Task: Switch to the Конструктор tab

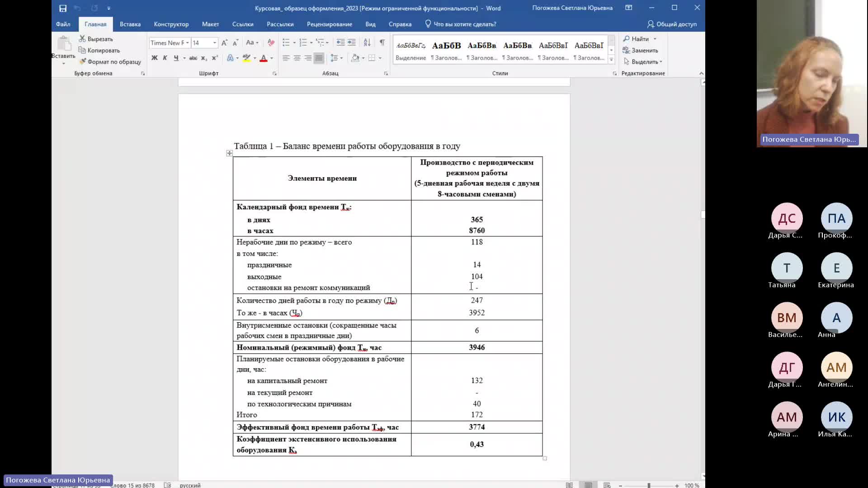Action: point(171,24)
